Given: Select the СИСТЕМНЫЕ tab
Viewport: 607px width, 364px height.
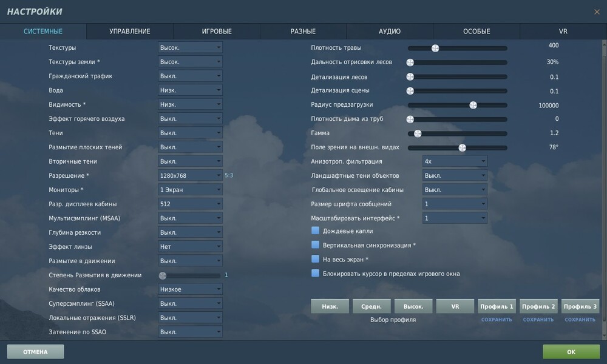Looking at the screenshot, I should (x=43, y=32).
